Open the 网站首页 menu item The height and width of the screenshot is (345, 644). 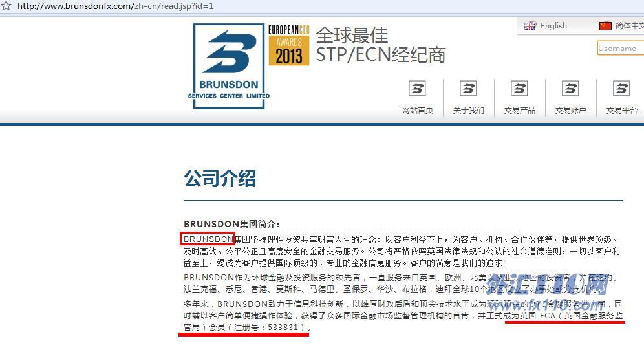click(417, 110)
